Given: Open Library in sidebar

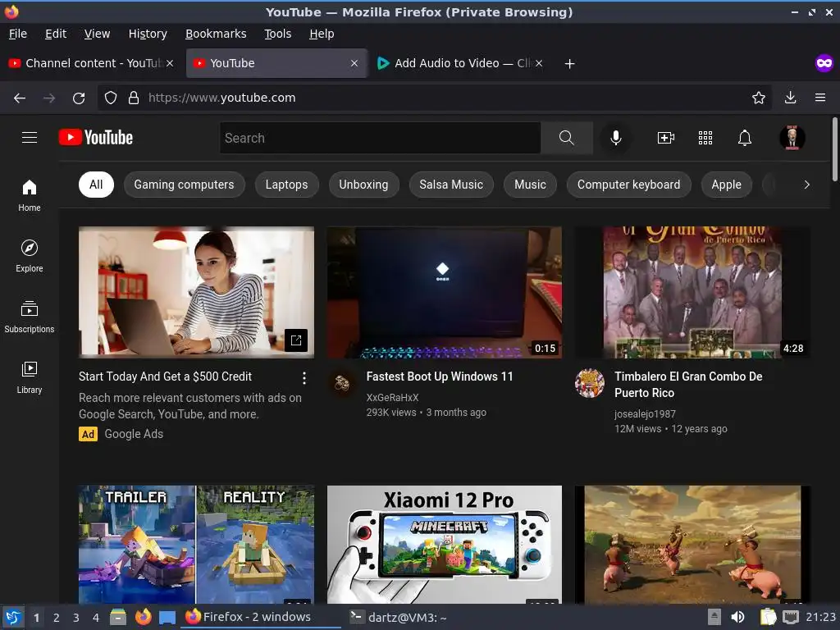Looking at the screenshot, I should tap(30, 377).
